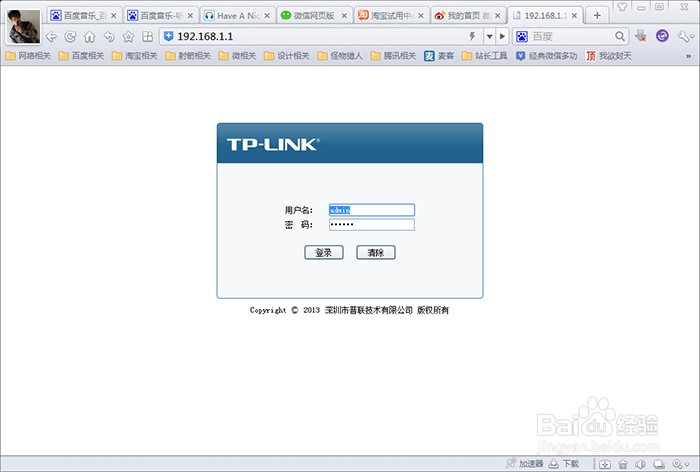
Task: Open 下载 downloads in status bar
Action: 564,464
